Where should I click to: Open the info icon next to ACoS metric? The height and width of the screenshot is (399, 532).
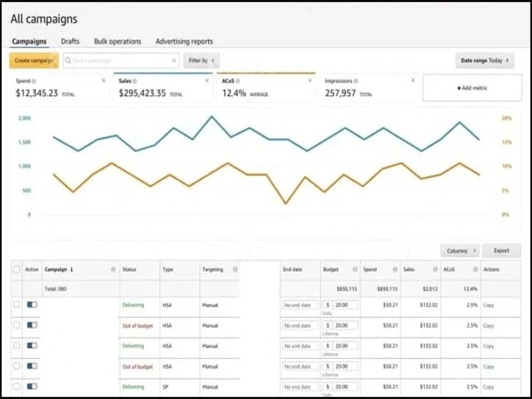[x=237, y=81]
